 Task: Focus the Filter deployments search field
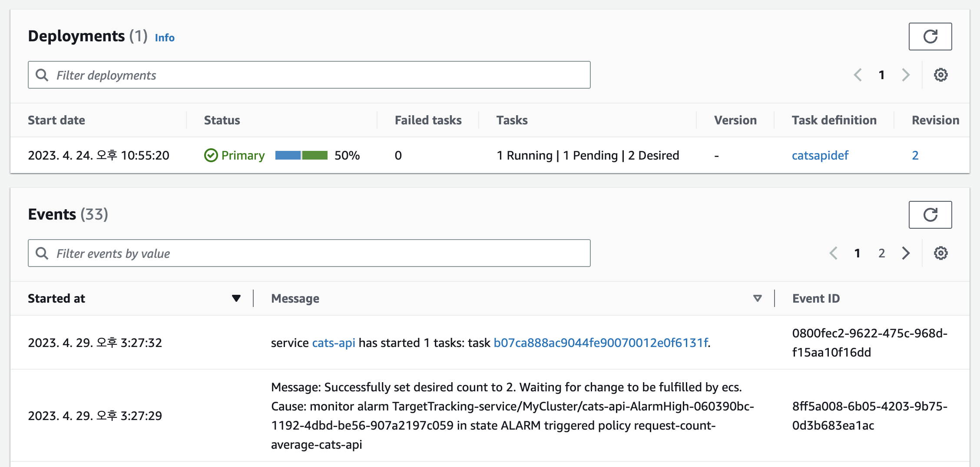(x=309, y=75)
